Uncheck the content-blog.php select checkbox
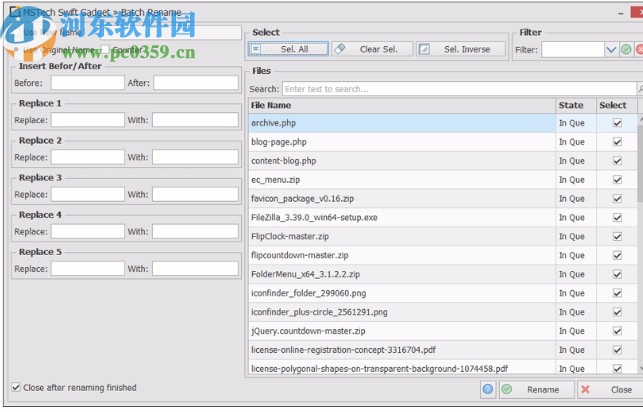Image resolution: width=643 pixels, height=412 pixels. (x=617, y=161)
